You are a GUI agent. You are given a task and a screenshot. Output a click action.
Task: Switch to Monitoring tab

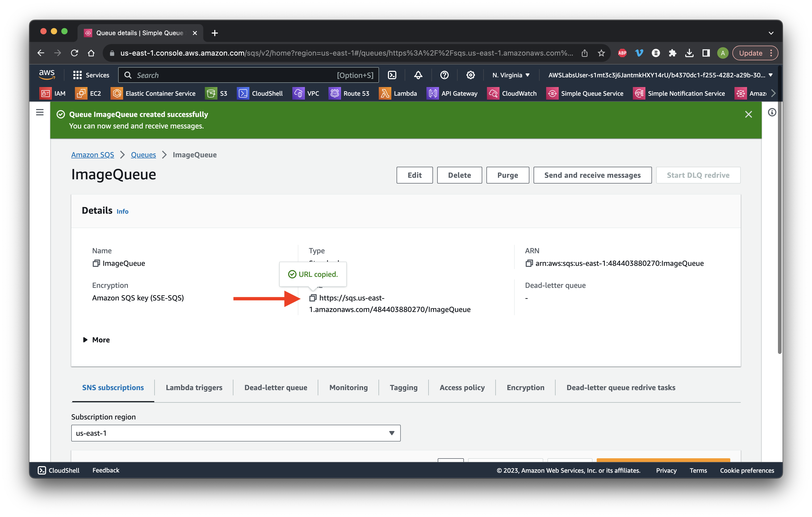pos(348,387)
